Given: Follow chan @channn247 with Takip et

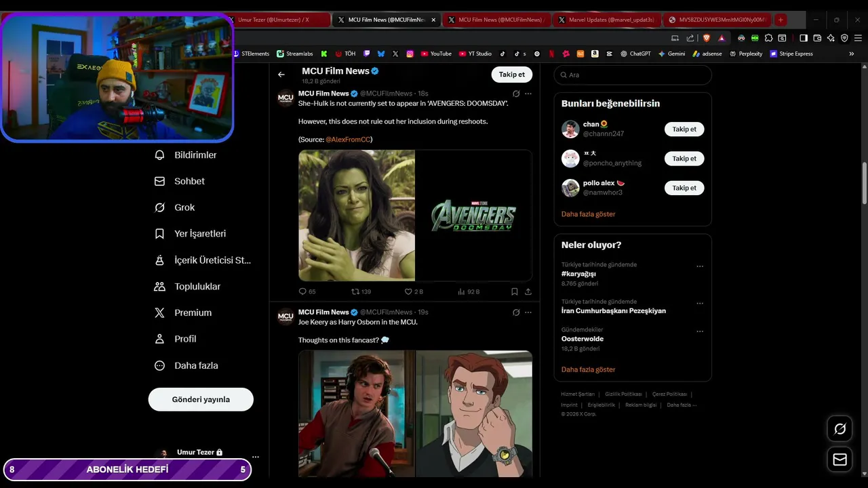Looking at the screenshot, I should pyautogui.click(x=684, y=129).
